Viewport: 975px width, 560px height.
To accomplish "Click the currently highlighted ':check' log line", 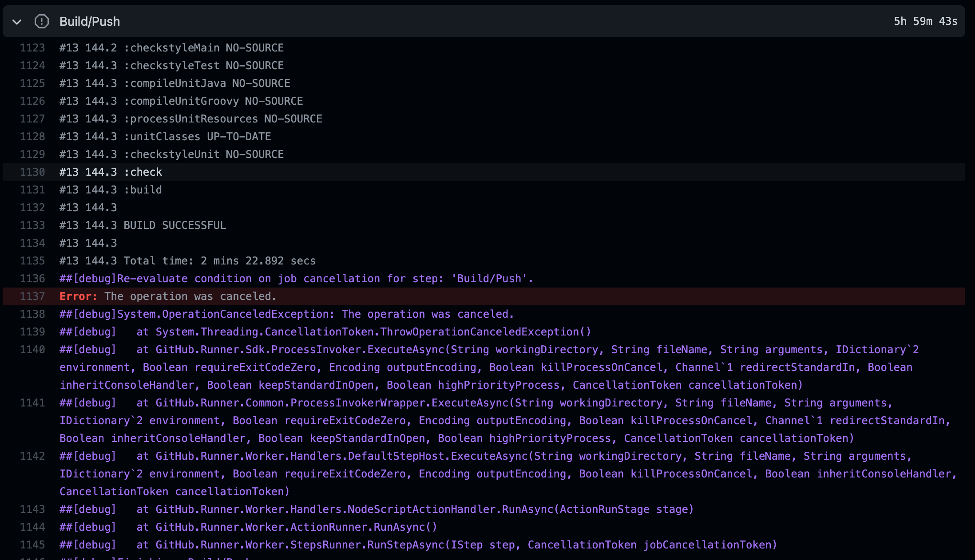I will pyautogui.click(x=110, y=172).
